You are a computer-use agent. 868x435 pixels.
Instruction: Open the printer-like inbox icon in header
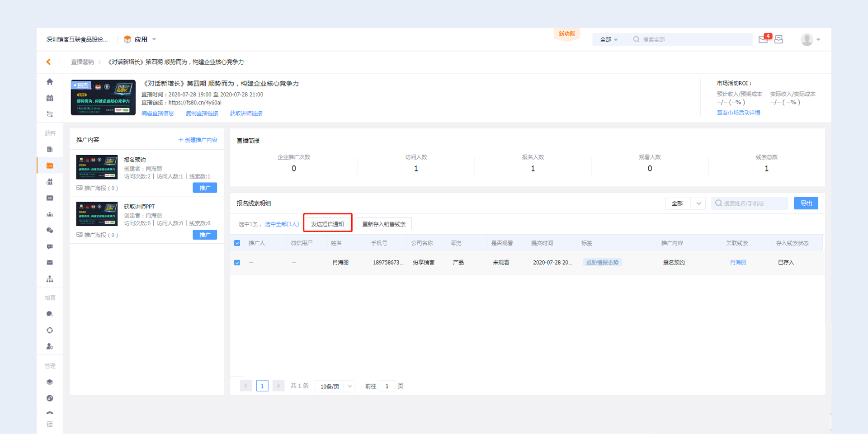tap(778, 39)
